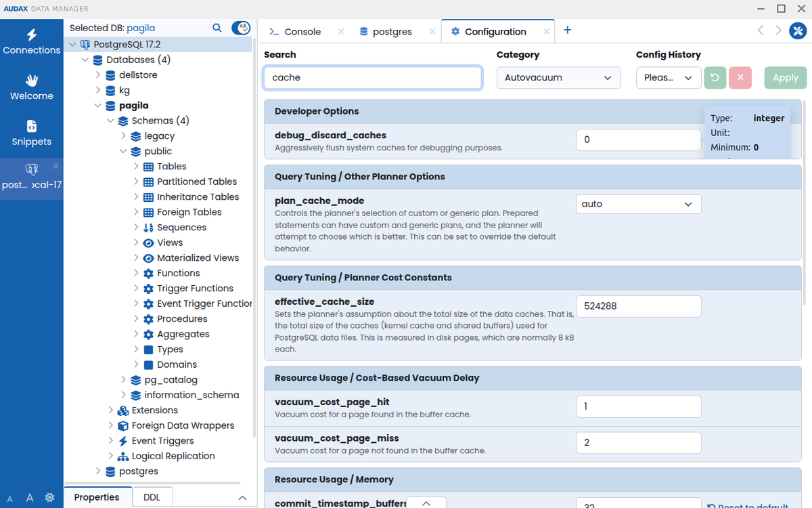This screenshot has width=812, height=508.
Task: Select Inheritance Tables in the tree
Action: tap(198, 197)
